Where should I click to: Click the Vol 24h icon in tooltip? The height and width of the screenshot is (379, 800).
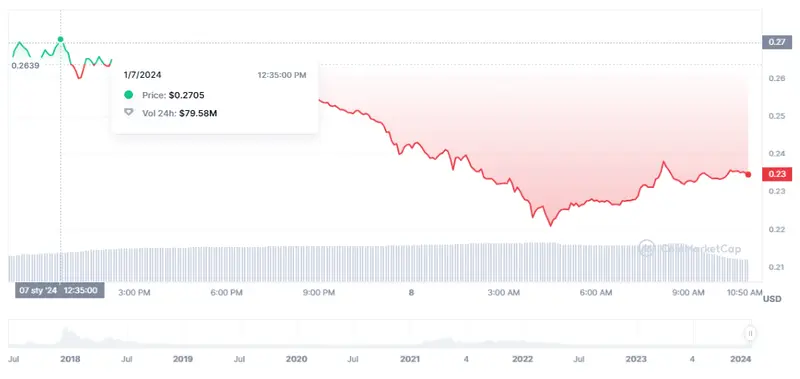tap(129, 113)
